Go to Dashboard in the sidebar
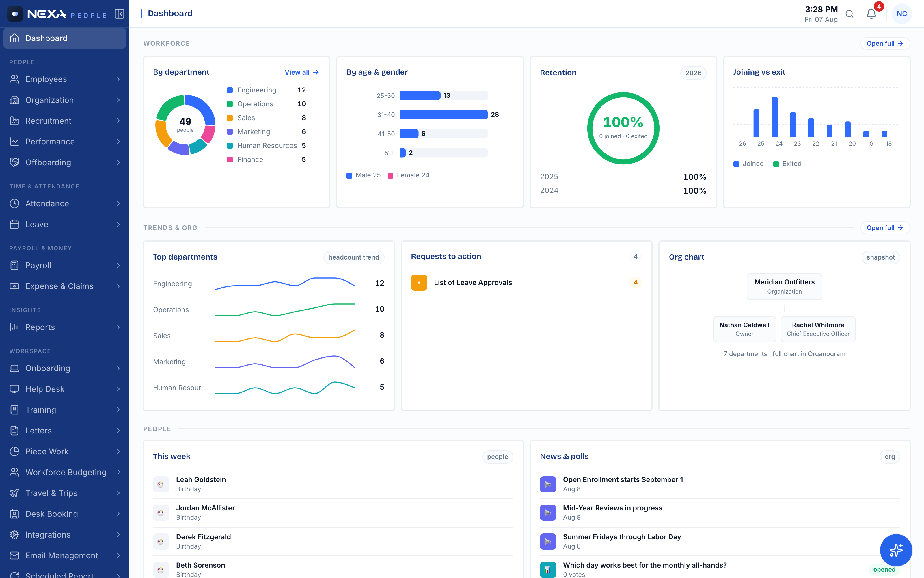 64,38
